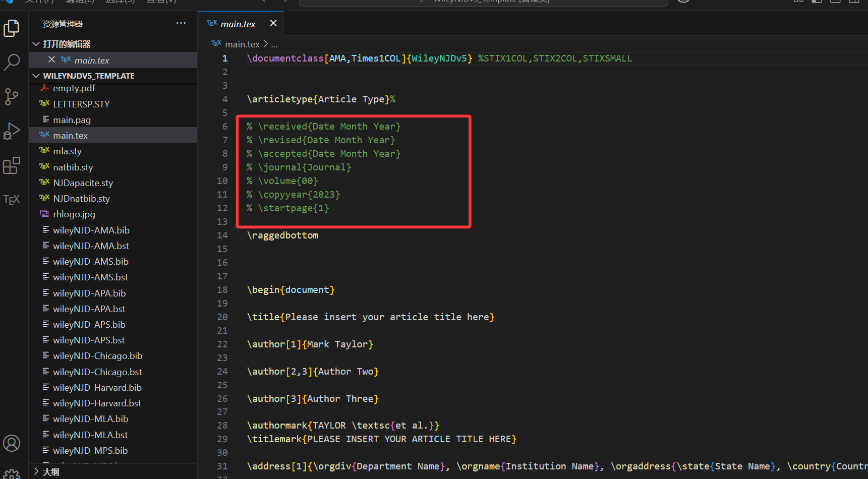Open the TeX (LaTeX Workshop) sidebar view
The image size is (868, 479).
(12, 200)
